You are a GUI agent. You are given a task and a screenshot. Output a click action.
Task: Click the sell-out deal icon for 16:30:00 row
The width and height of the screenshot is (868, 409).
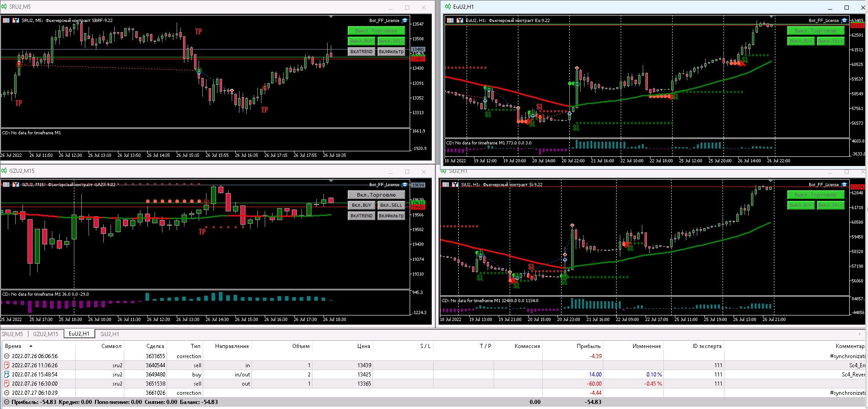coord(6,384)
